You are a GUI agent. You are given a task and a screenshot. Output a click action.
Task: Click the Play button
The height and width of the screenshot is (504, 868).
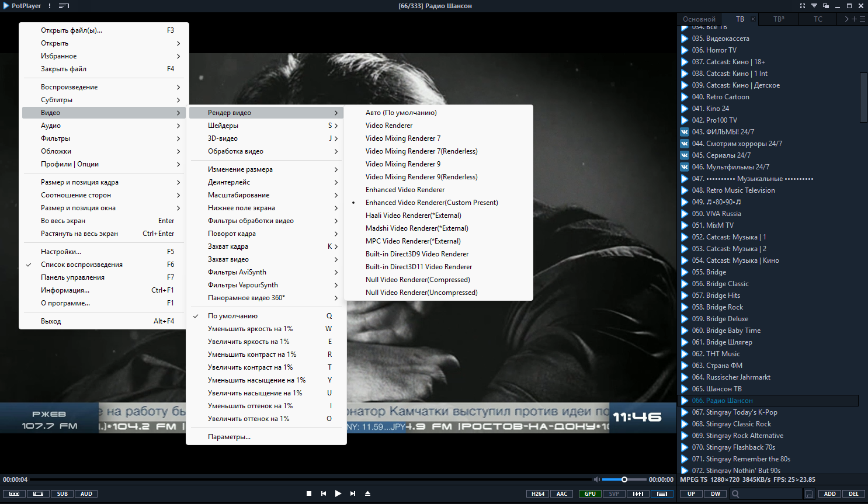coord(338,493)
